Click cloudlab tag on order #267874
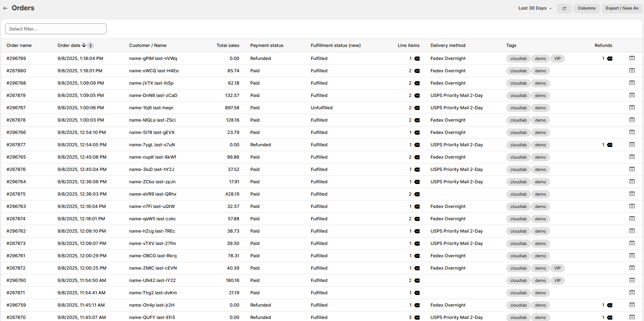644x321 pixels. coord(518,219)
